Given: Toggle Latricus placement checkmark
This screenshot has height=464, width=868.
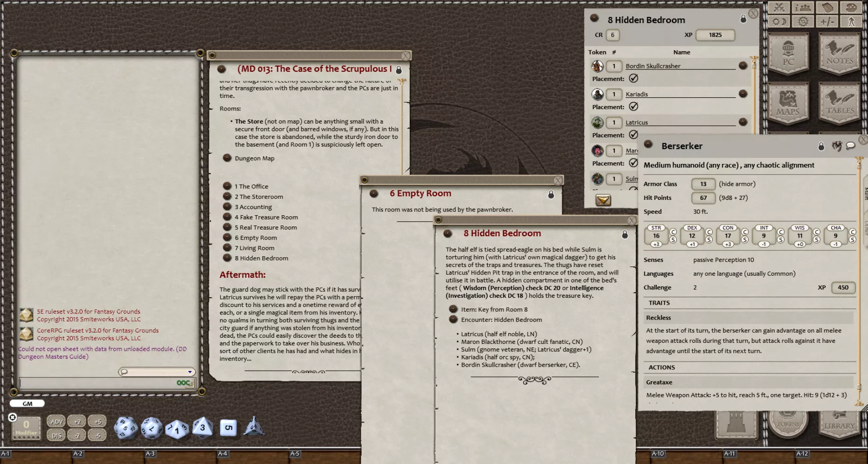Looking at the screenshot, I should [634, 134].
